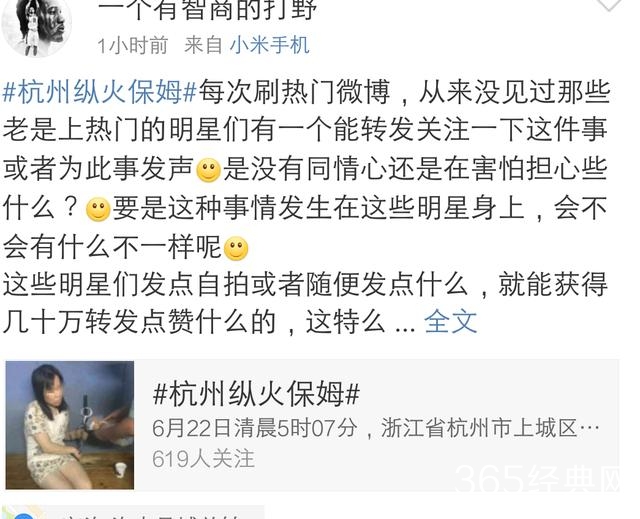The height and width of the screenshot is (519, 640).
Task: Tap the 小米手机 source link
Action: (269, 45)
